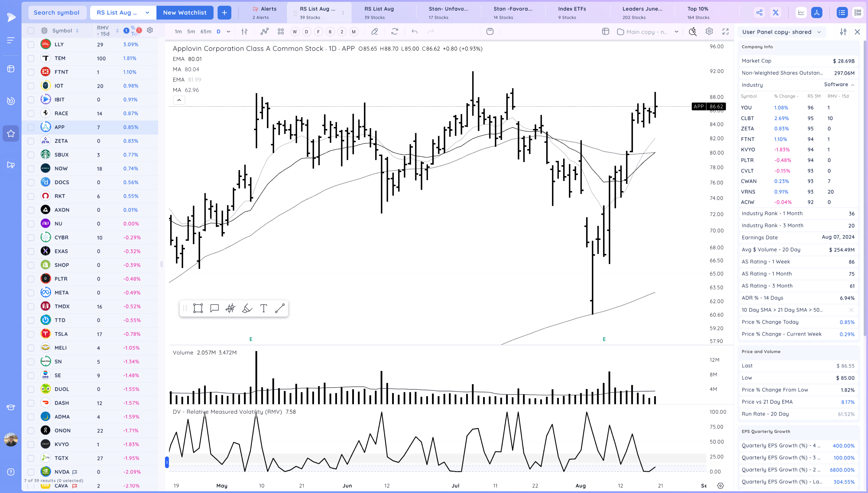Viewport: 868px width, 493px height.
Task: Tick the checkbox beside TSLA
Action: [x=31, y=334]
